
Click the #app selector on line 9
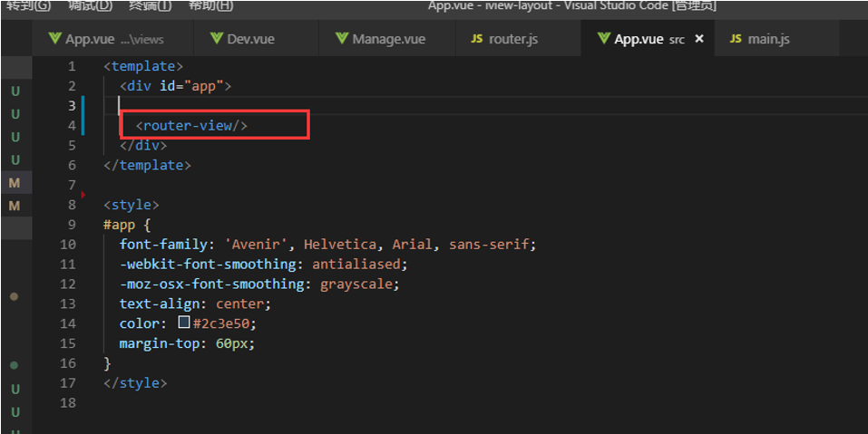point(119,225)
